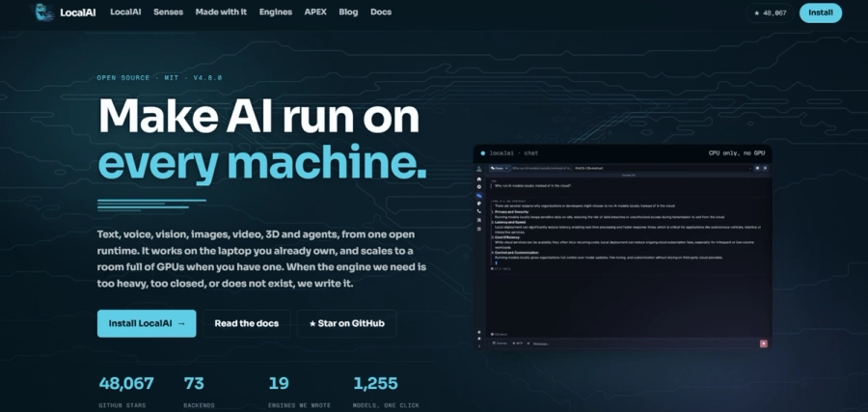Click the home icon in chat demo sidebar
This screenshot has height=412, width=868.
(x=479, y=179)
